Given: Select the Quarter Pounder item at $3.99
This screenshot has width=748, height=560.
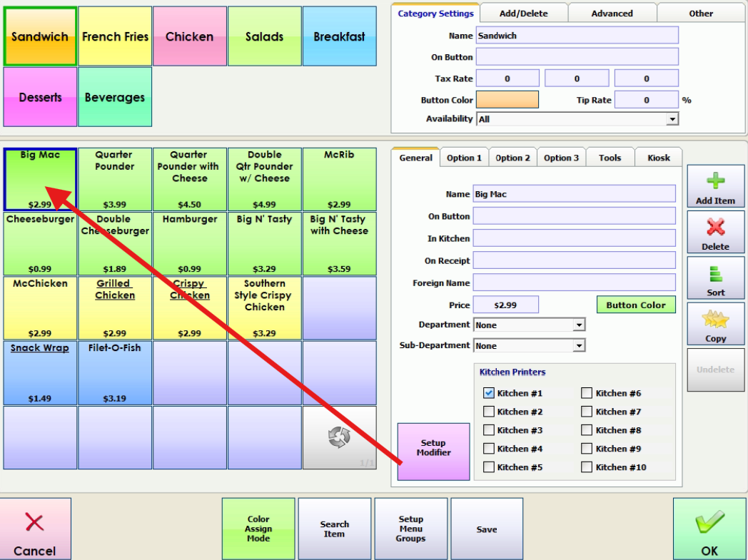Looking at the screenshot, I should tap(115, 179).
